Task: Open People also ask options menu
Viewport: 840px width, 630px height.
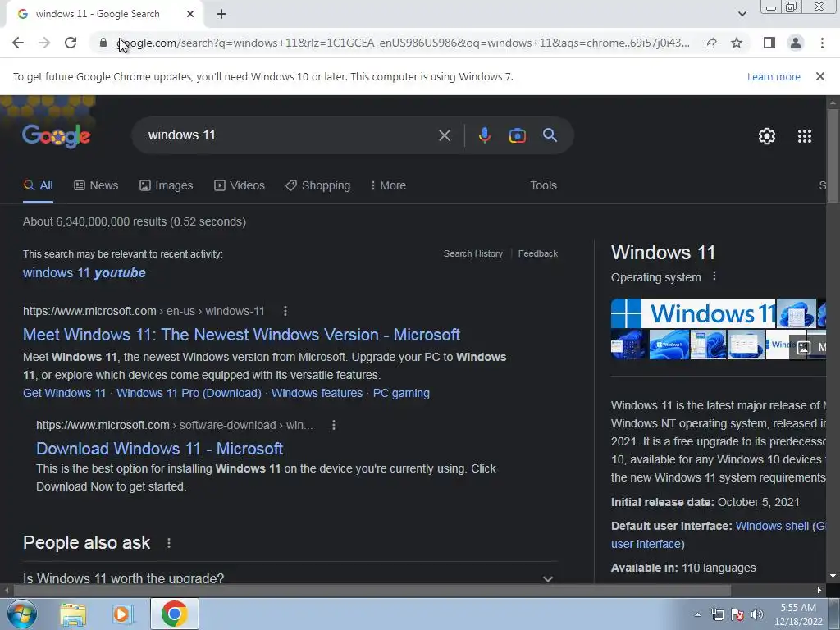Action: (x=169, y=543)
